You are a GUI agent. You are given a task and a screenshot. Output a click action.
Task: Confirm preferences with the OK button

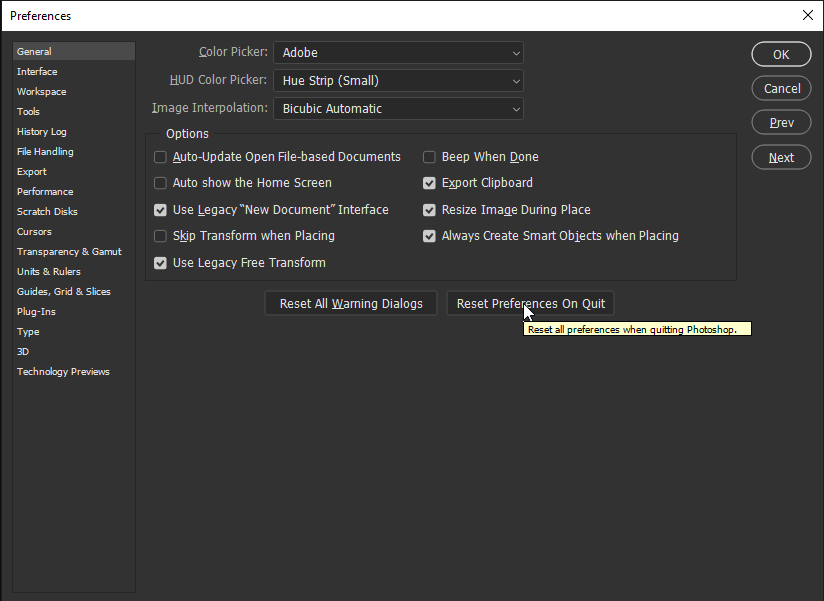click(x=781, y=54)
